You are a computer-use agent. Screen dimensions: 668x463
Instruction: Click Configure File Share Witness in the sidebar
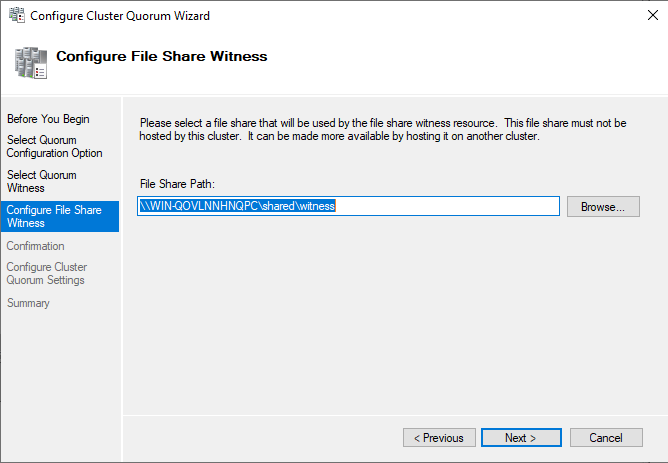click(x=54, y=216)
